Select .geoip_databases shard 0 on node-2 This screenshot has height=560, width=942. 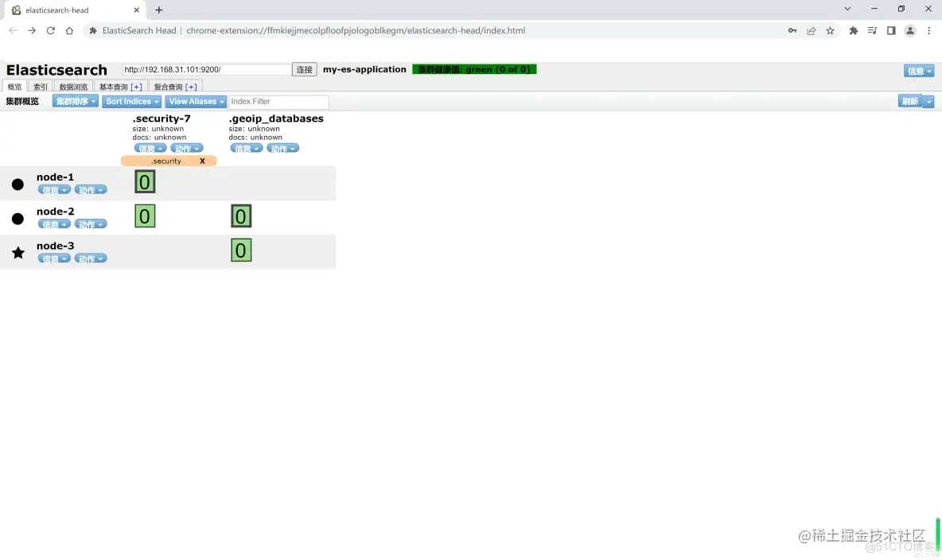pyautogui.click(x=241, y=216)
